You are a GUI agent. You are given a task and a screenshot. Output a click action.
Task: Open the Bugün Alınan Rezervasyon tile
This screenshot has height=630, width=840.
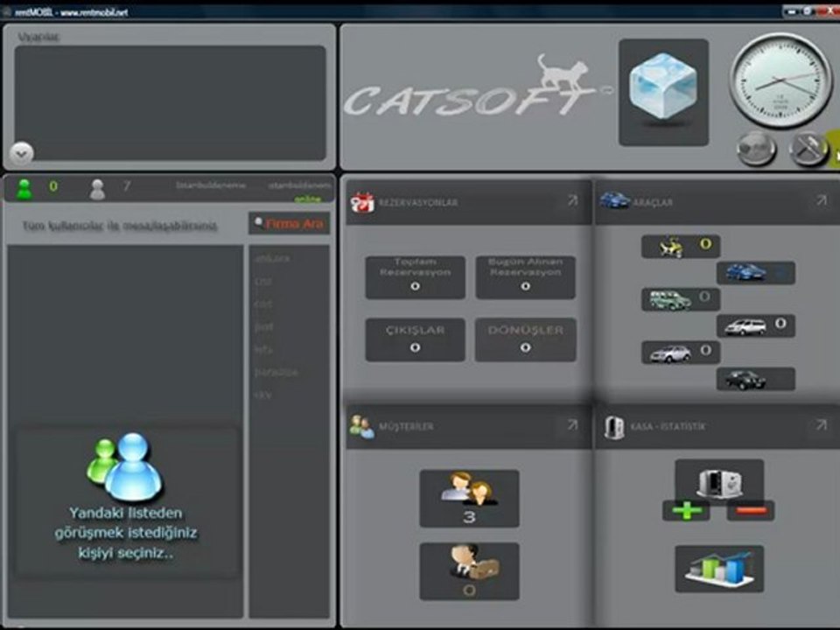pos(526,277)
